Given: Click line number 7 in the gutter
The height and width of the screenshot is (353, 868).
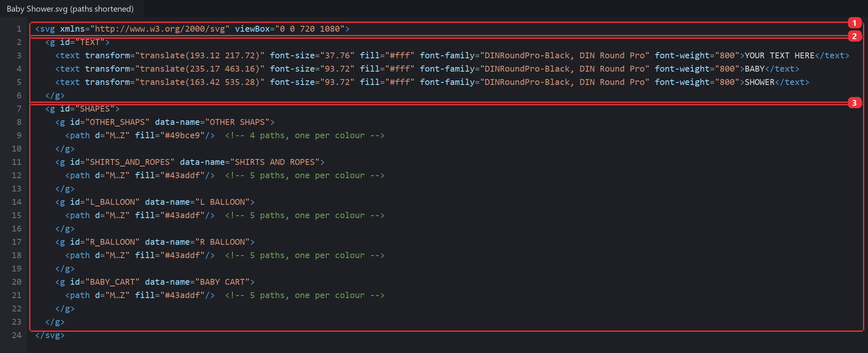Looking at the screenshot, I should (19, 109).
